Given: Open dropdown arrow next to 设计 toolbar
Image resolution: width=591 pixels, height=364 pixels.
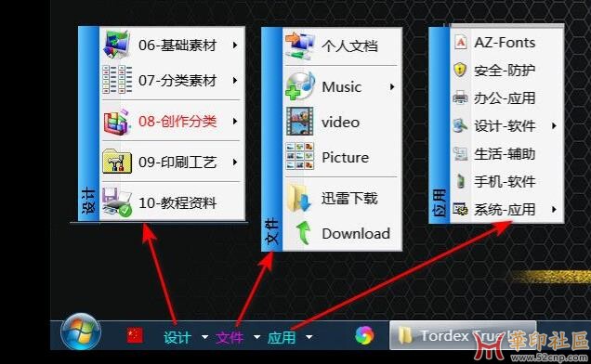Looking at the screenshot, I should point(204,336).
